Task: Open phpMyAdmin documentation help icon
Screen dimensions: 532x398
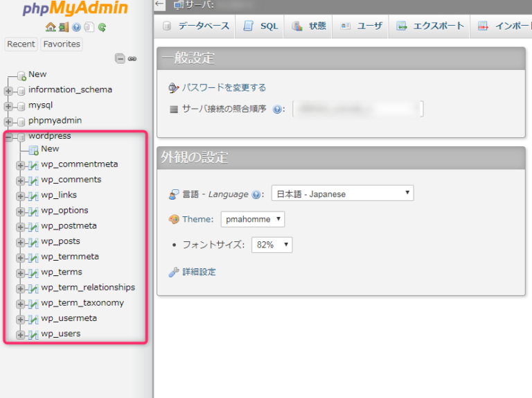Action: click(x=76, y=28)
